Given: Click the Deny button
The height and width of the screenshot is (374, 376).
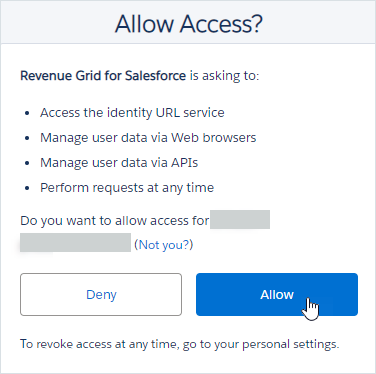Looking at the screenshot, I should [101, 294].
